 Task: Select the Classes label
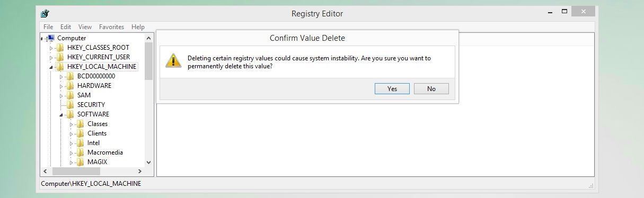pyautogui.click(x=98, y=124)
